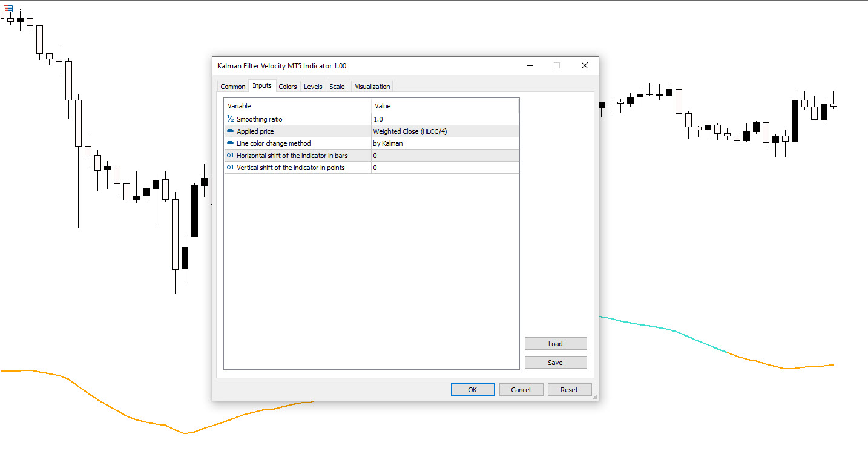This screenshot has width=868, height=457.
Task: Click the Applied price enum icon
Action: tap(230, 131)
